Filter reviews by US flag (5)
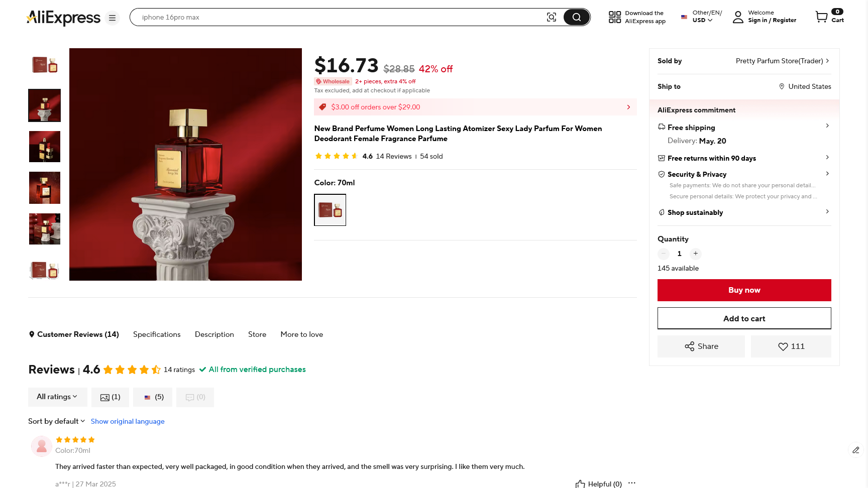Image resolution: width=868 pixels, height=488 pixels. point(153,397)
